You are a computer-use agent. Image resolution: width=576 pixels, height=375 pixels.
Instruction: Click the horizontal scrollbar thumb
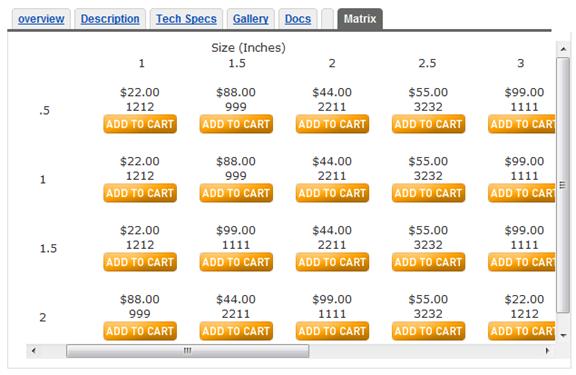point(187,351)
